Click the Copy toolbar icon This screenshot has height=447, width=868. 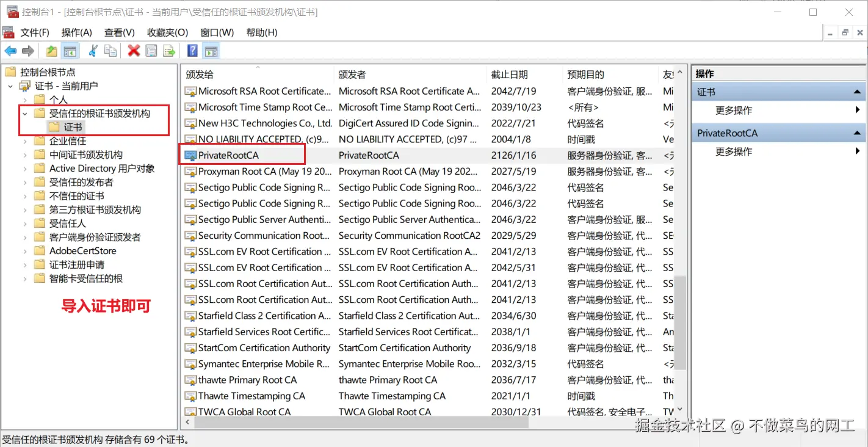[110, 51]
